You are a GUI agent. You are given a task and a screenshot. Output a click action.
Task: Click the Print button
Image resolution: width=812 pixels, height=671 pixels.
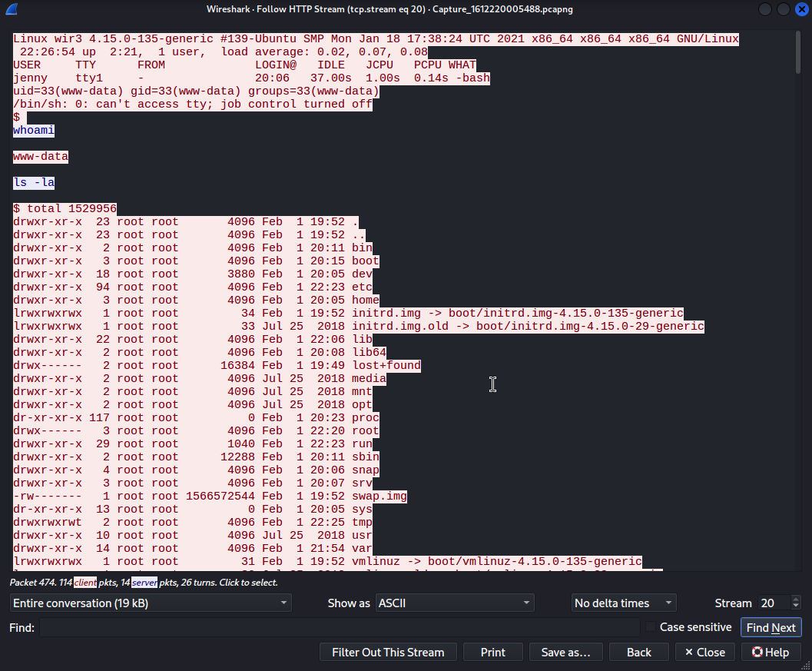pyautogui.click(x=492, y=653)
